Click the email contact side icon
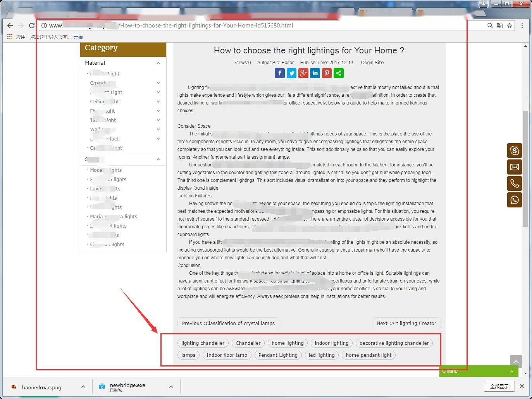This screenshot has height=399, width=532. point(514,167)
